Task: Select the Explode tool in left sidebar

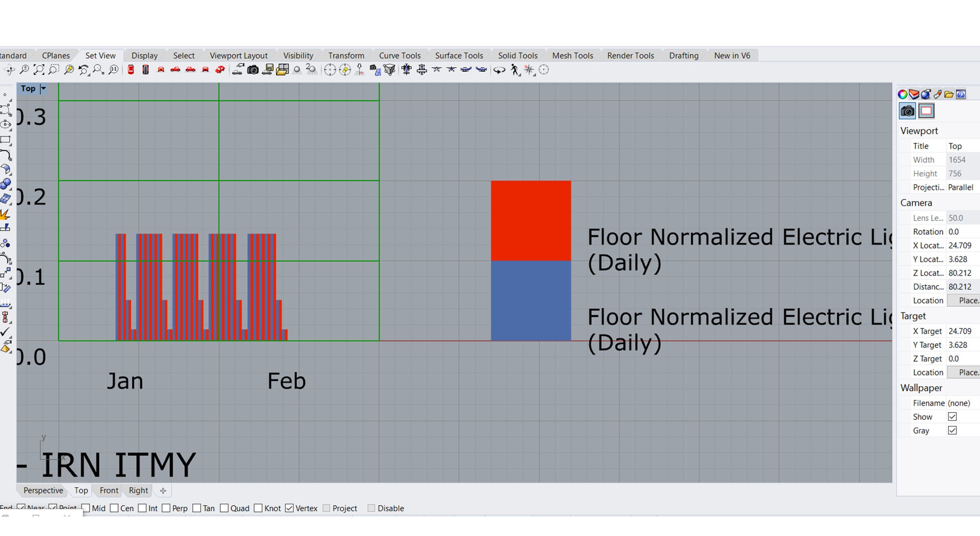Action: pos(5,214)
